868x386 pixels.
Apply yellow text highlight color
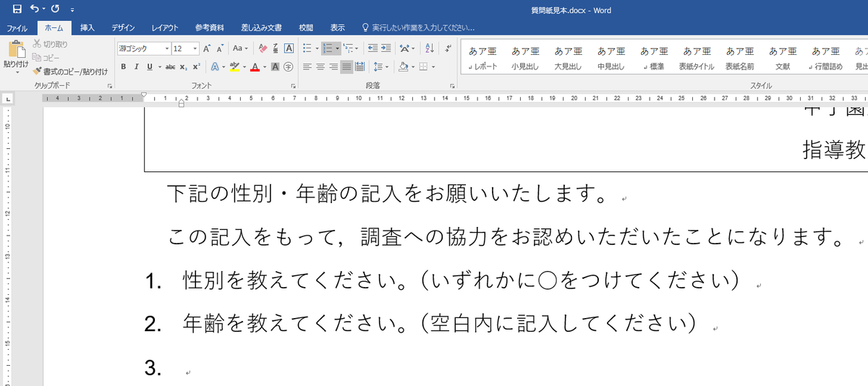point(234,67)
